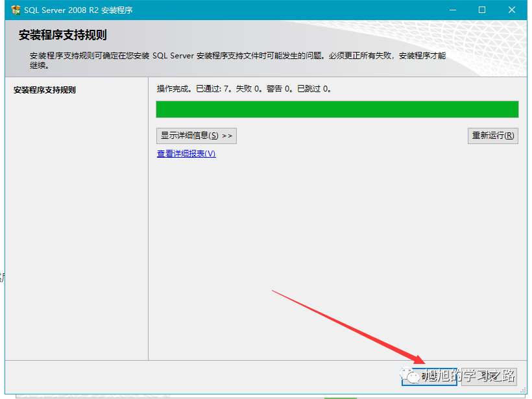Maximize the SQL Server setup window

[481, 9]
